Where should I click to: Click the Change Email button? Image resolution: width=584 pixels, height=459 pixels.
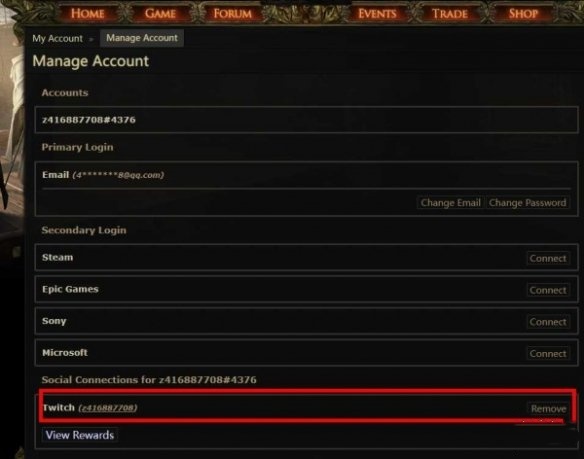point(450,203)
